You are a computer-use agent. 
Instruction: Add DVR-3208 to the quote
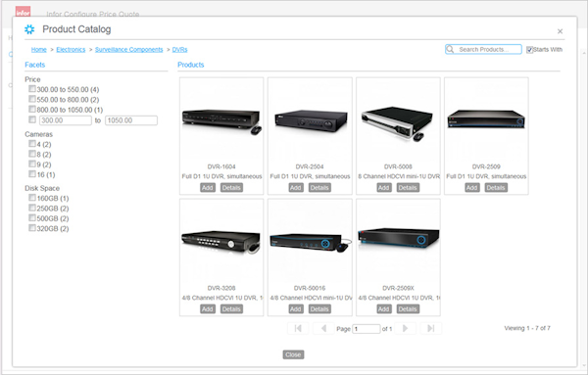pyautogui.click(x=208, y=309)
